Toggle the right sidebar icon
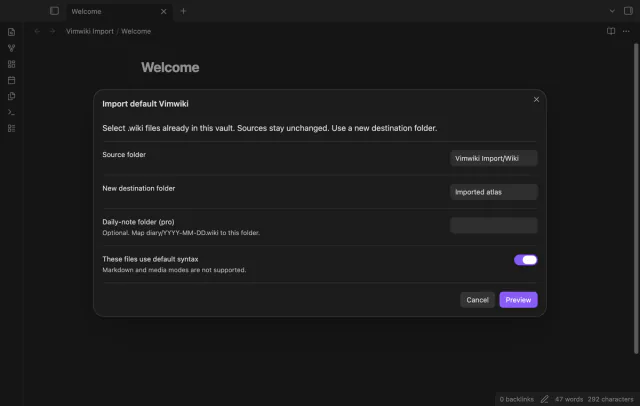This screenshot has height=406, width=640. click(x=628, y=11)
